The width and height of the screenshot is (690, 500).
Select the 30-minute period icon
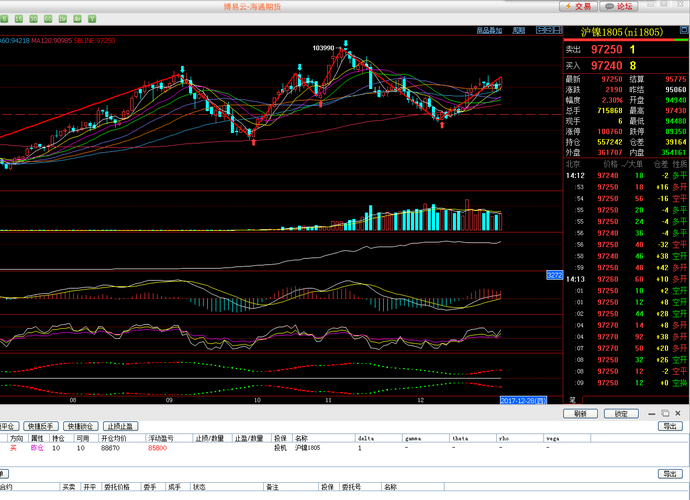coord(33,19)
